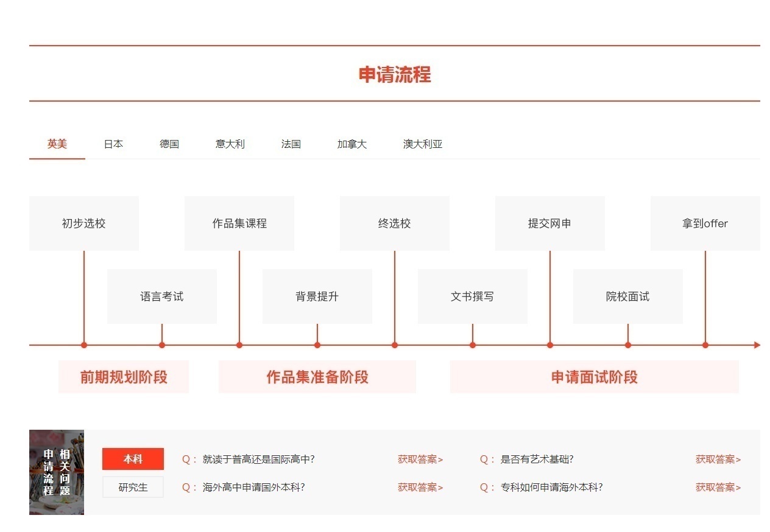770x532 pixels.
Task: Switch to the 日本 tab
Action: click(x=113, y=144)
